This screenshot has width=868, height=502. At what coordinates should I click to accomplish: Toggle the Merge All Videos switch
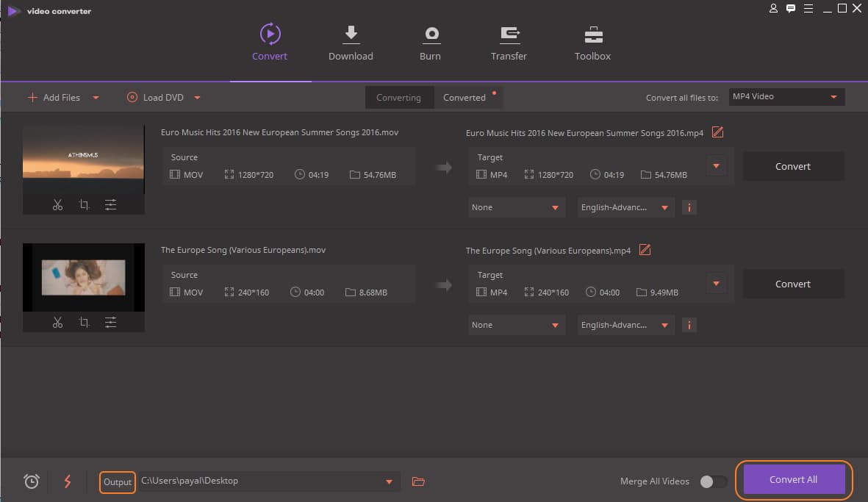point(712,481)
